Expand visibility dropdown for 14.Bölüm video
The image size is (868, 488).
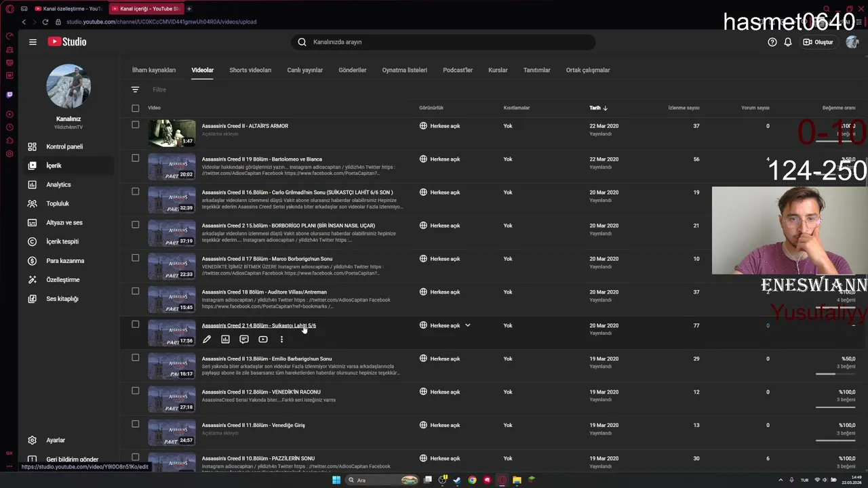click(x=467, y=325)
